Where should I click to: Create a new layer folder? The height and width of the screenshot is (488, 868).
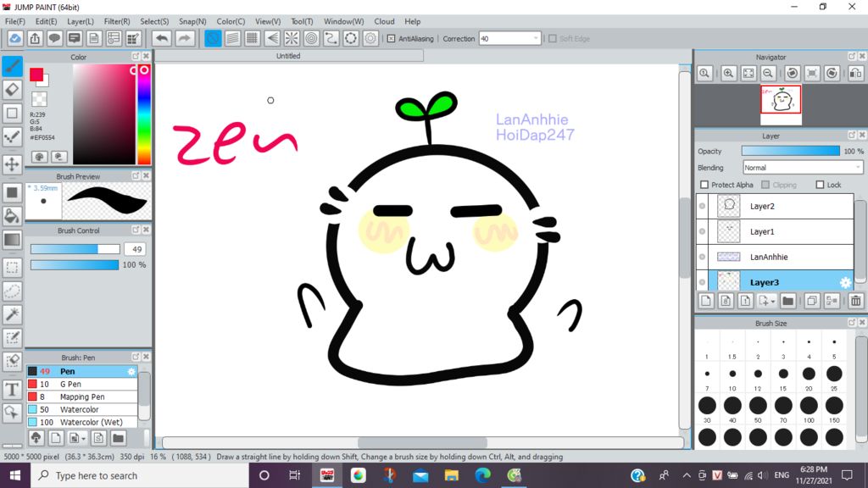787,301
